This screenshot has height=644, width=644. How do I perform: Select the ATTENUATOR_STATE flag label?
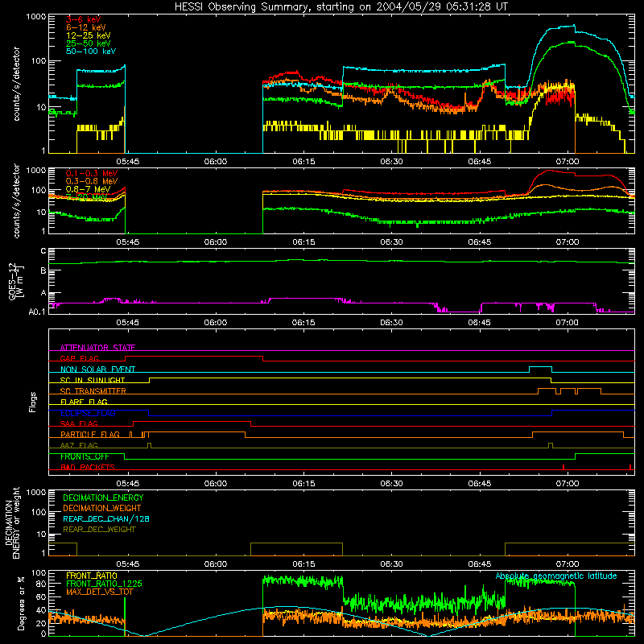(97, 348)
